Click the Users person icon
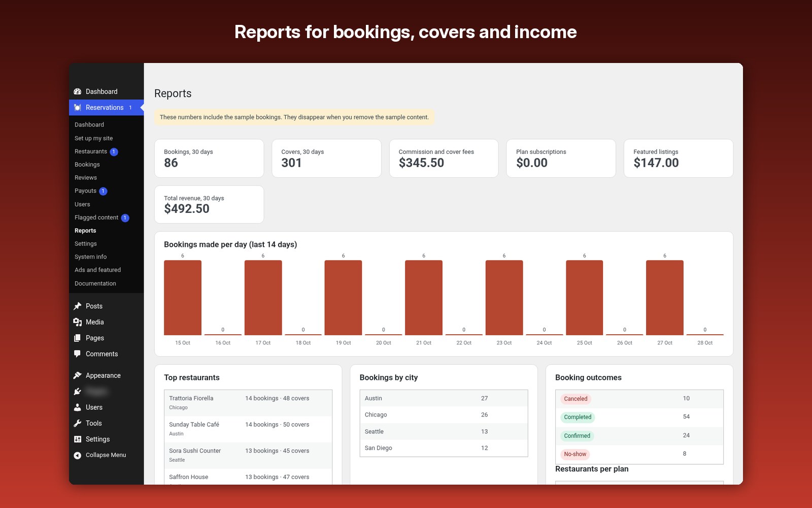This screenshot has width=812, height=508. coord(78,407)
